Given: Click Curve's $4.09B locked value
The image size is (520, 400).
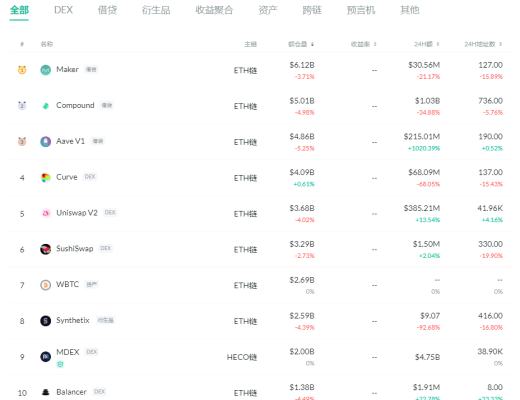Looking at the screenshot, I should click(302, 172).
